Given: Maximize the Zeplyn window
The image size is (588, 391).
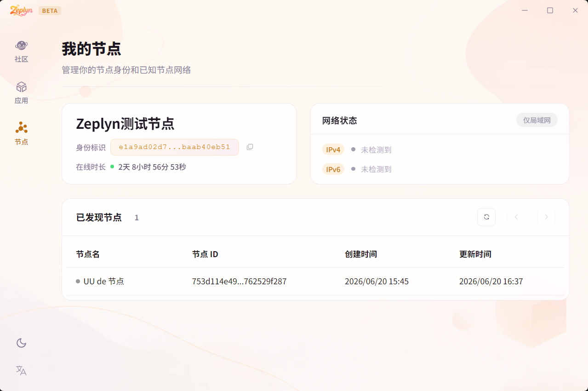Looking at the screenshot, I should (550, 10).
